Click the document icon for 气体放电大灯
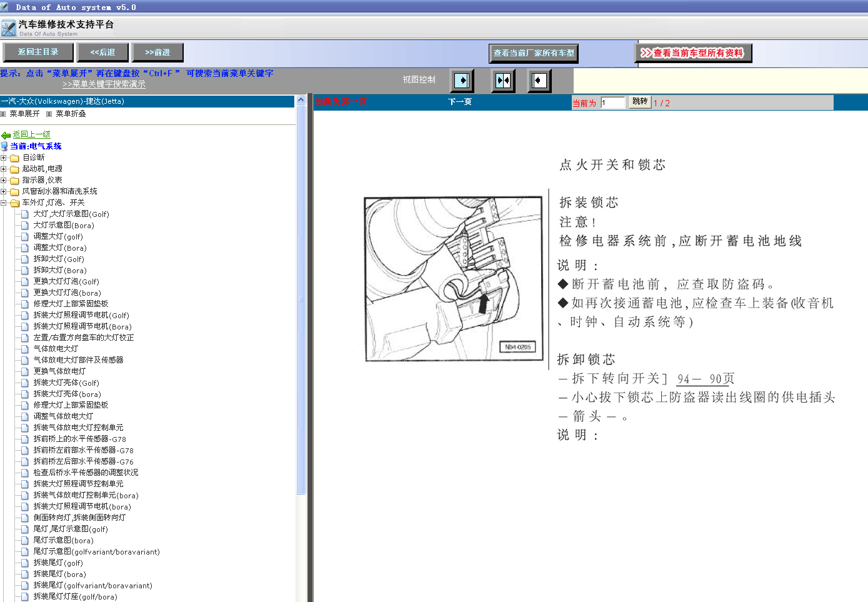868x602 pixels. tap(25, 349)
